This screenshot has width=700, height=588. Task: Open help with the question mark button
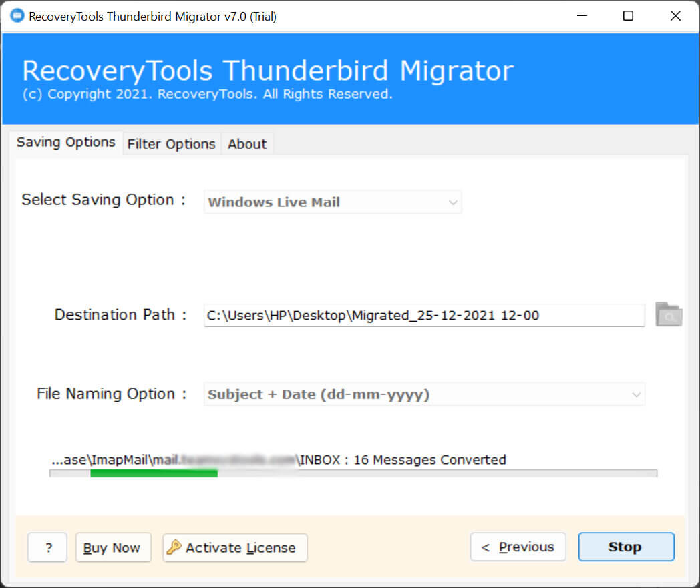point(47,547)
